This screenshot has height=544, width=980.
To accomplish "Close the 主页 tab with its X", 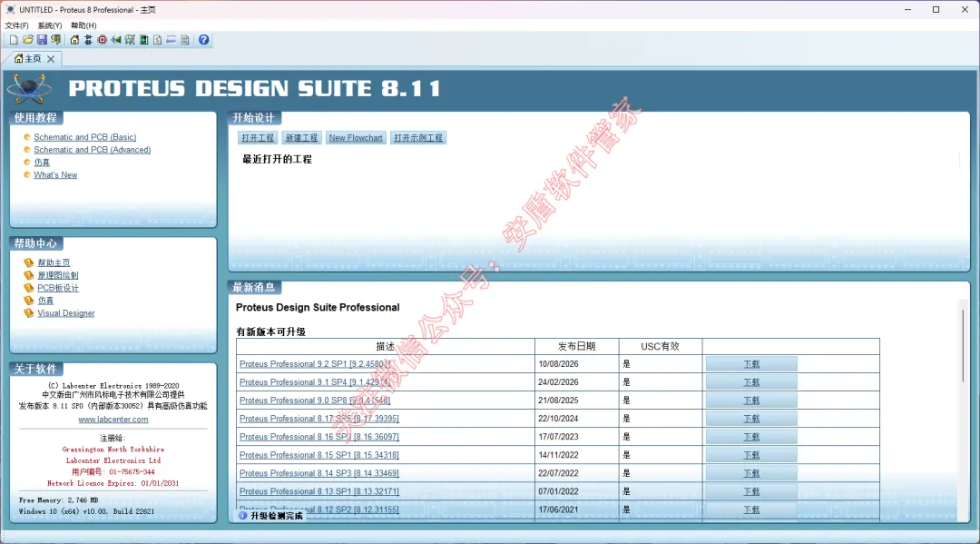I will 51,59.
